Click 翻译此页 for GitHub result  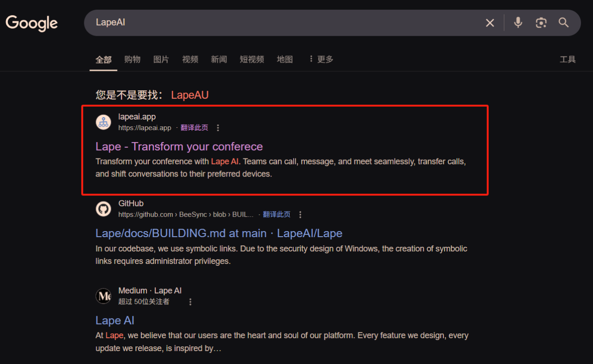click(277, 214)
